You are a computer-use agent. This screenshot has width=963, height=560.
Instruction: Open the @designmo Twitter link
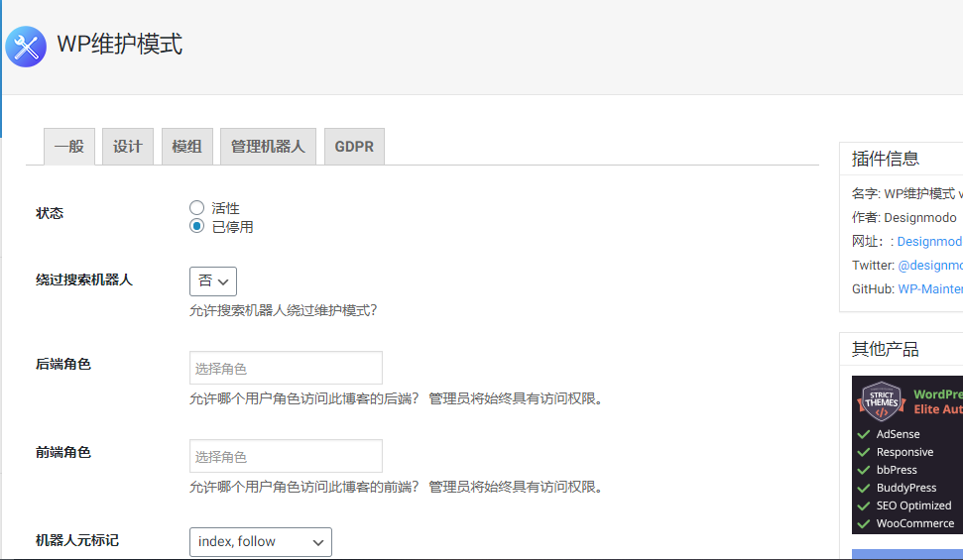click(x=930, y=266)
